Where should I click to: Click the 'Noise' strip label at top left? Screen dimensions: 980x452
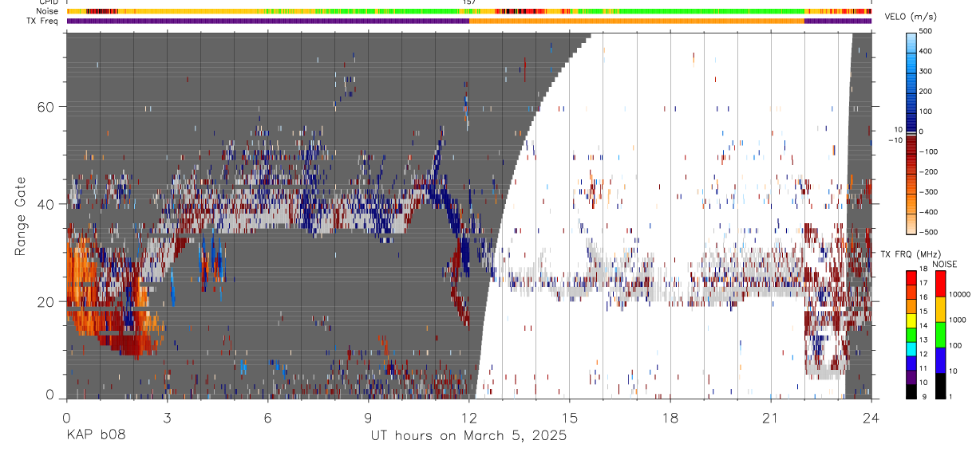pos(47,11)
